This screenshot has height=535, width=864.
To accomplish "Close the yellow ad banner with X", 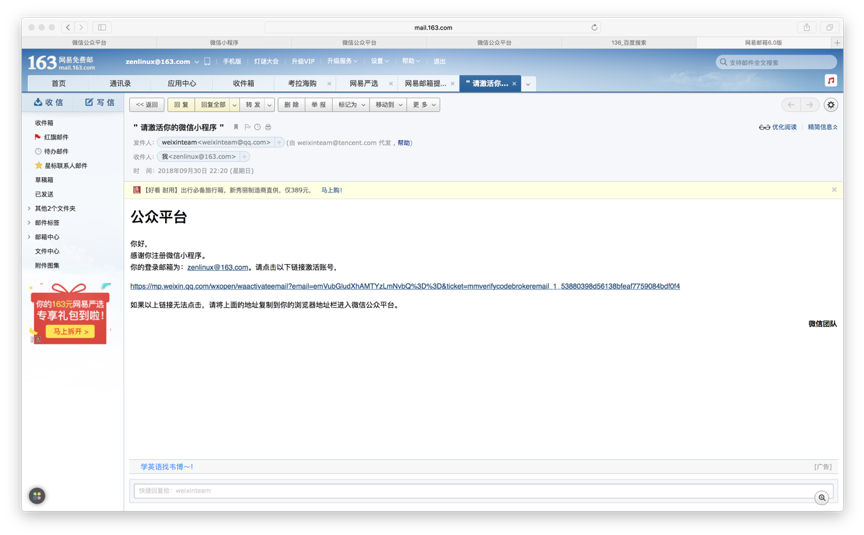I will pos(834,190).
